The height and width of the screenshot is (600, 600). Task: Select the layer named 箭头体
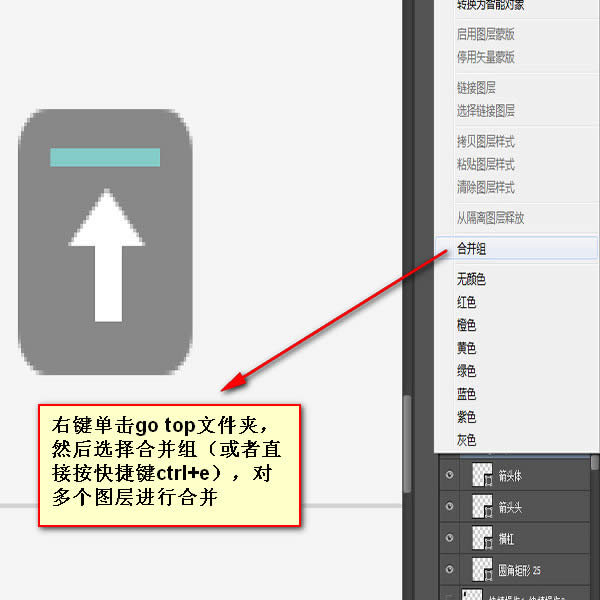point(530,476)
